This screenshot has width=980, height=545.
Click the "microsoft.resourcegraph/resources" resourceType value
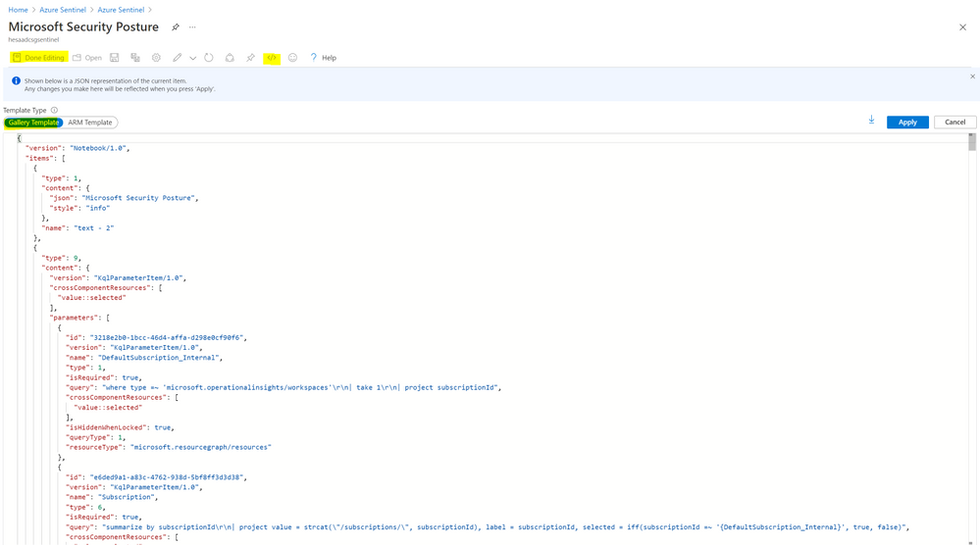[201, 447]
